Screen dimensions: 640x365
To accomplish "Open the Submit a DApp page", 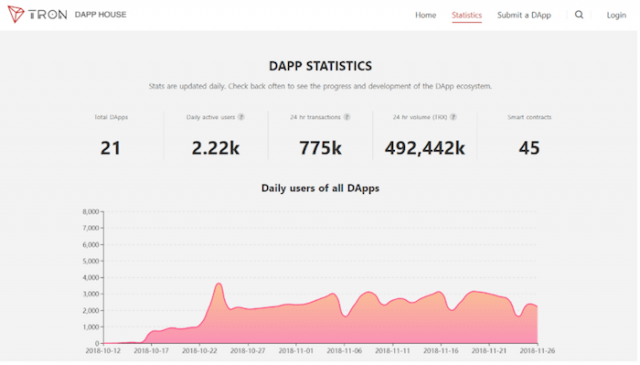I will coord(524,15).
